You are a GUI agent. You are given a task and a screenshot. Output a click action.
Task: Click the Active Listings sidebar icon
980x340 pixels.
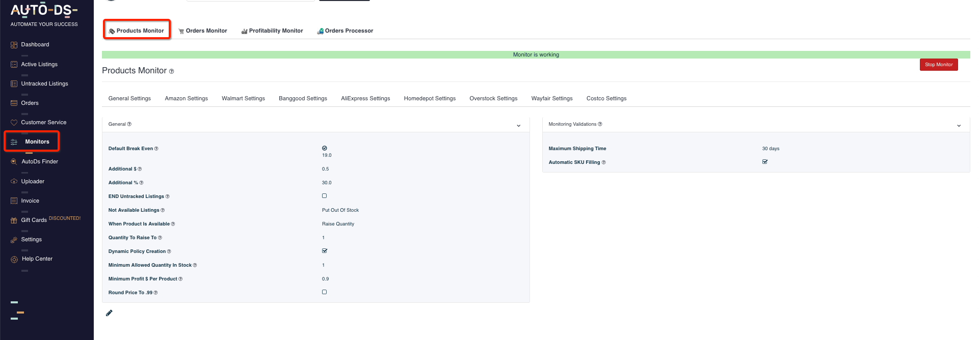(14, 65)
